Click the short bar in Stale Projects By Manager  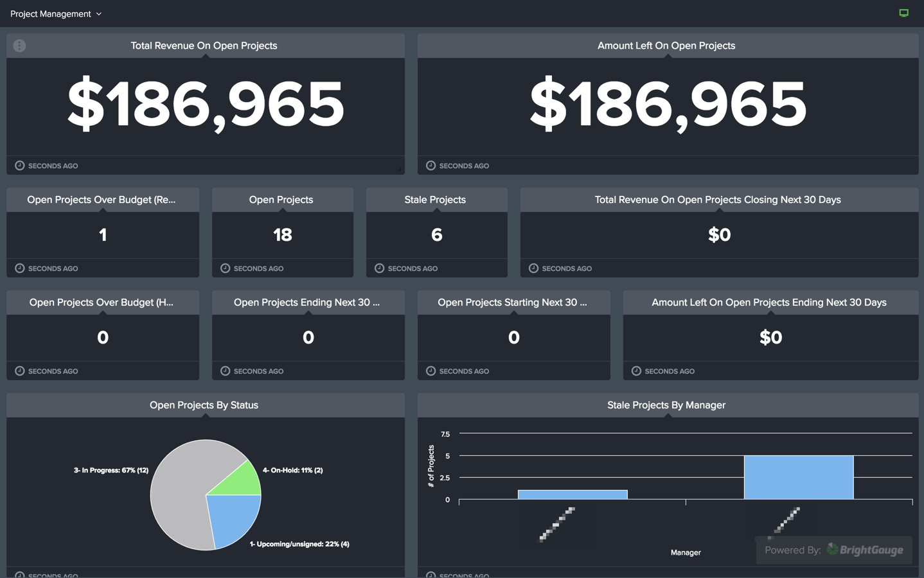coord(572,495)
